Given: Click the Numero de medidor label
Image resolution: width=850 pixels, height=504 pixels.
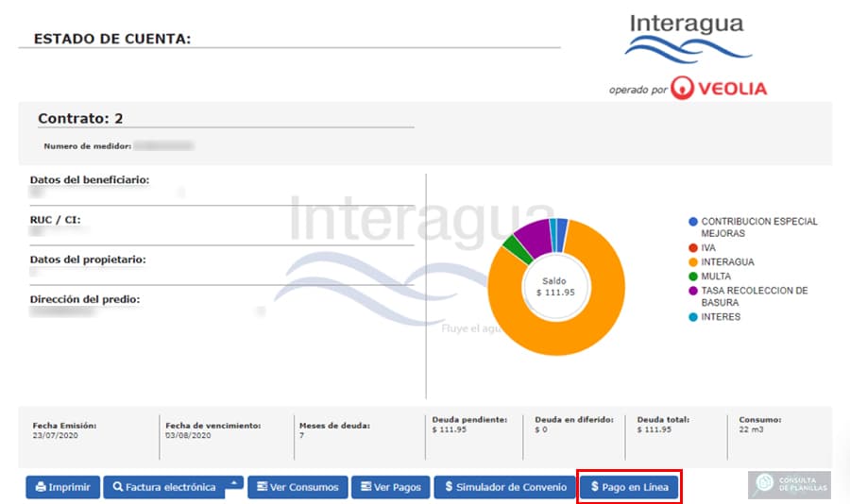Looking at the screenshot, I should coord(87,145).
